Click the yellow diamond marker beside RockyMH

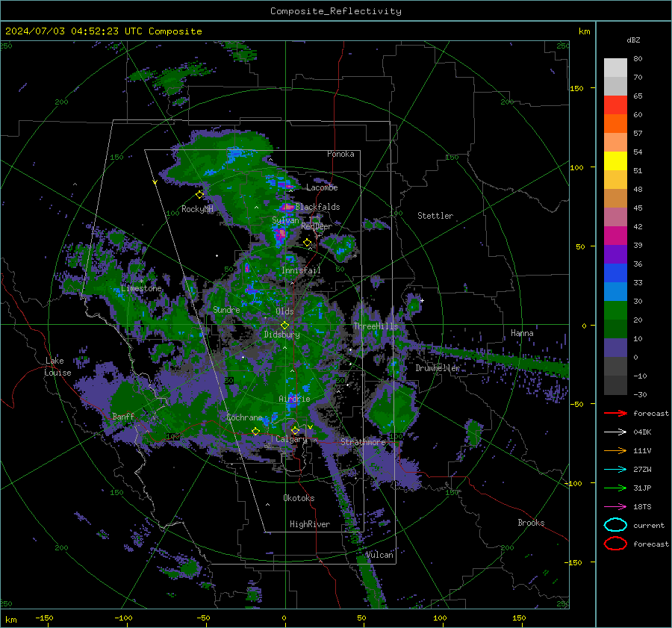coord(199,195)
